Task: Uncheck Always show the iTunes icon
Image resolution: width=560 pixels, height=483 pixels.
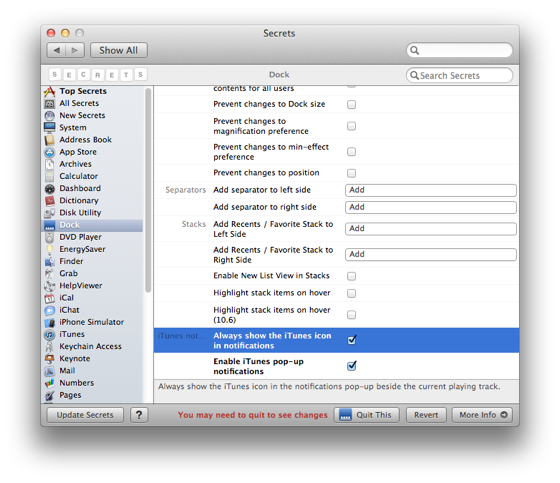Action: pyautogui.click(x=352, y=340)
